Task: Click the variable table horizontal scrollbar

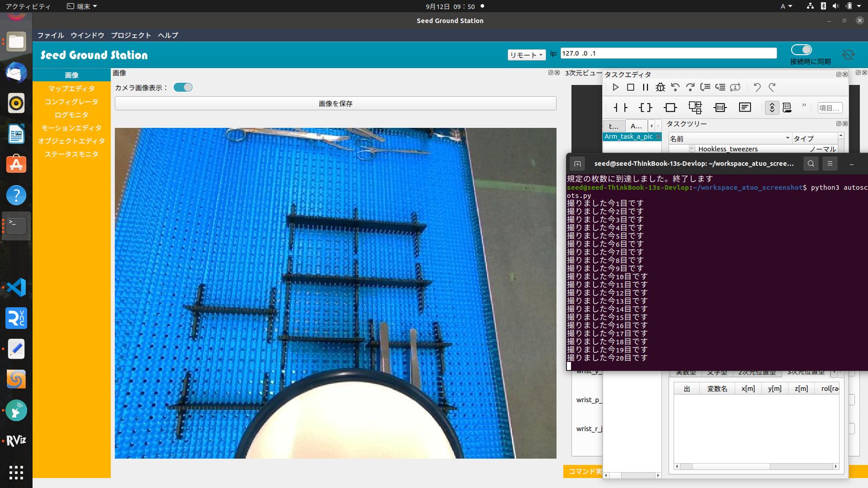Action: click(756, 466)
